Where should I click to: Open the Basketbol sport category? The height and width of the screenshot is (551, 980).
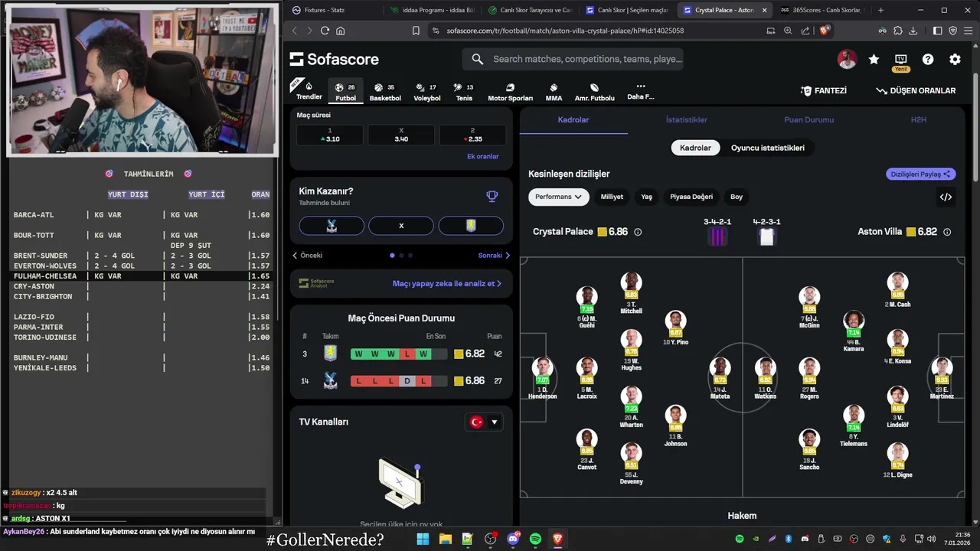click(385, 91)
